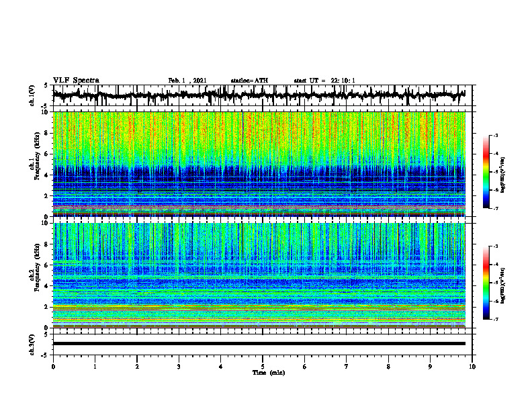Click the "7" tick on the time axis

point(347,367)
